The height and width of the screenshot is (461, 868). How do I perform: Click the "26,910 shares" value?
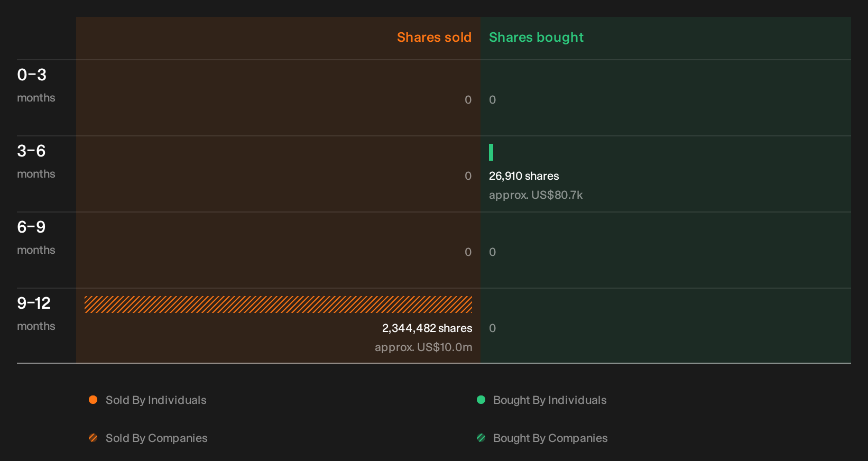pos(524,176)
